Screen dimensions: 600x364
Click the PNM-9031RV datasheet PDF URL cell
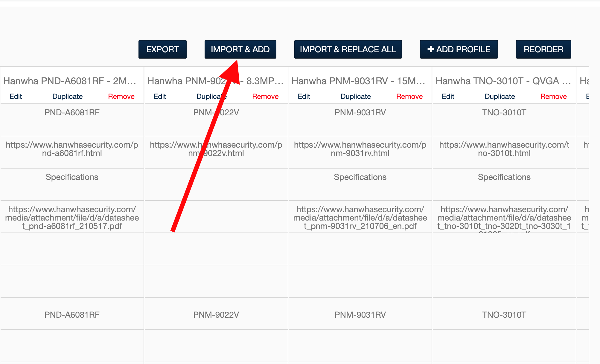[360, 218]
